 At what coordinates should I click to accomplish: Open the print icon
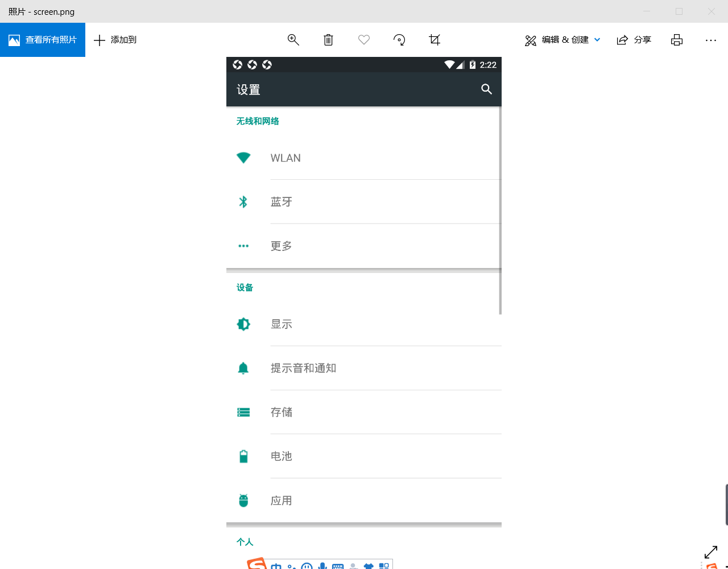(677, 40)
